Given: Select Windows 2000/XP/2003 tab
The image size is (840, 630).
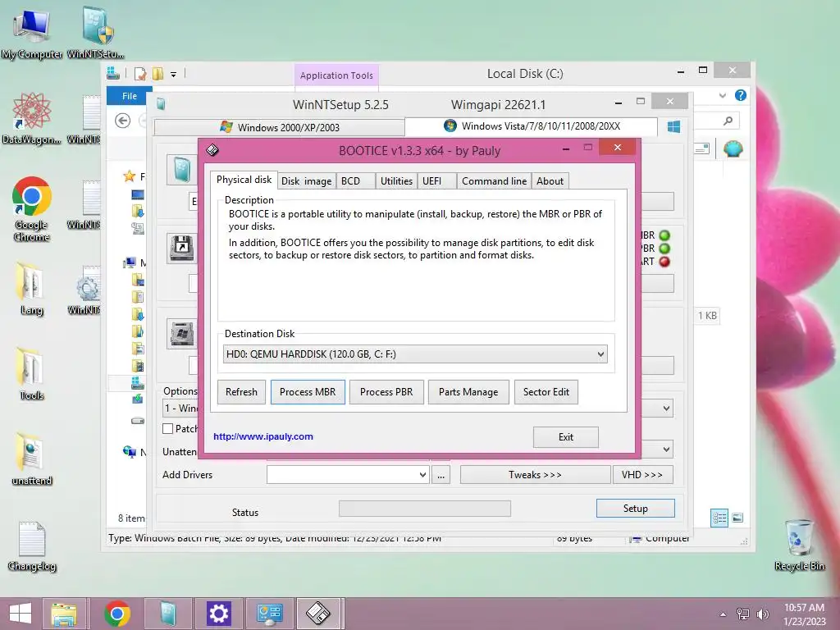Looking at the screenshot, I should click(x=279, y=127).
